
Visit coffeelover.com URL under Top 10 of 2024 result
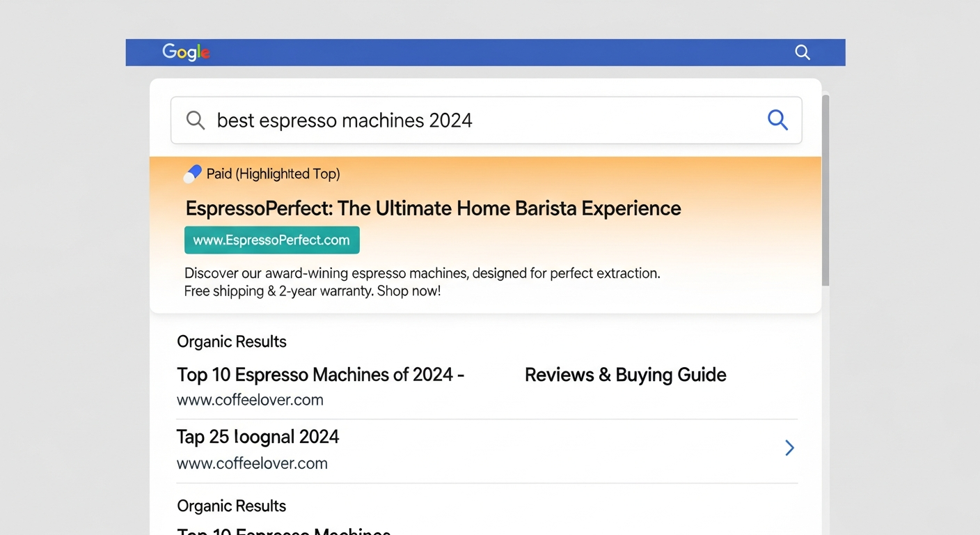(250, 400)
